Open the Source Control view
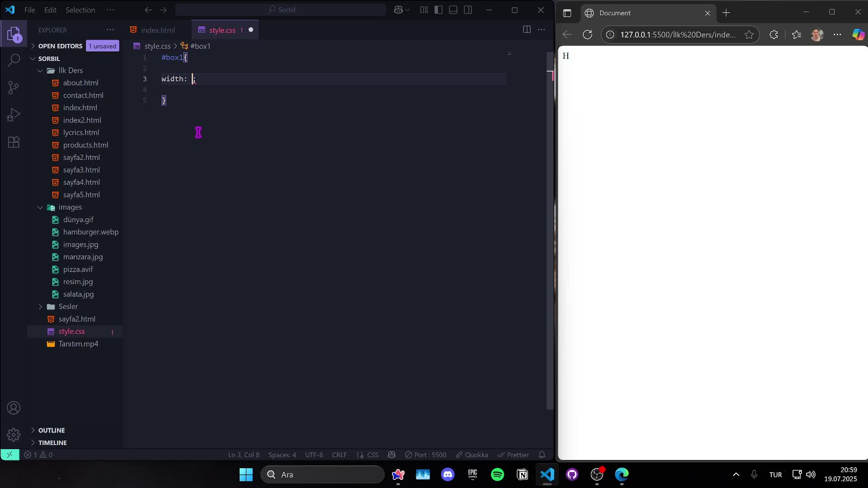The image size is (868, 488). point(14,87)
